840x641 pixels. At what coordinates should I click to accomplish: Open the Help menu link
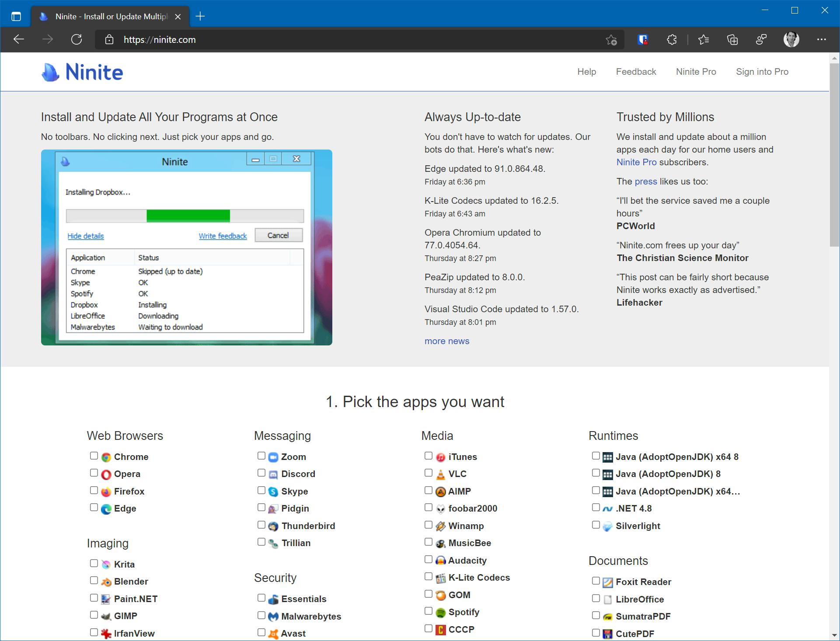[586, 72]
